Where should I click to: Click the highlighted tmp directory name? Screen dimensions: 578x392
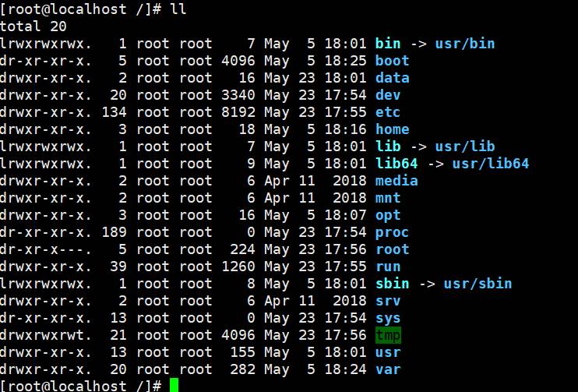[388, 335]
